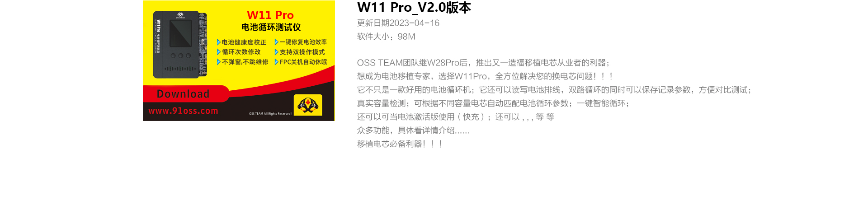Click the description line starting OSS TEAM团队
This screenshot has width=868, height=200.
[484, 63]
